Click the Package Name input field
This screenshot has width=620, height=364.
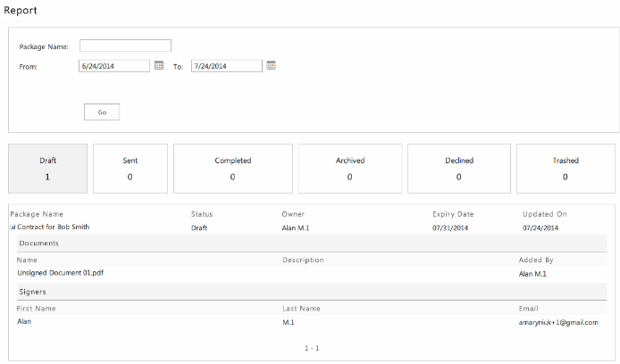125,45
